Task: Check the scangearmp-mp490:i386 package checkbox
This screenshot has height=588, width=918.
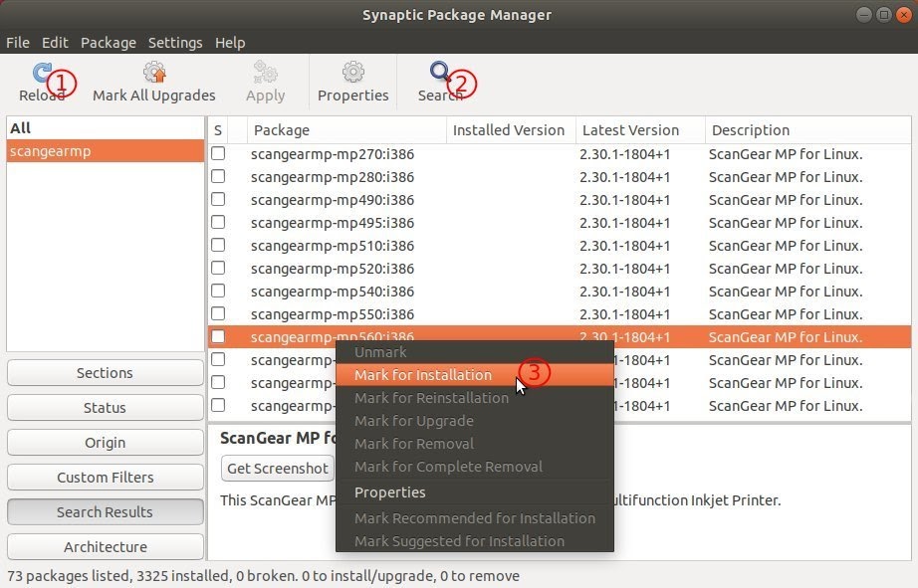Action: point(217,200)
